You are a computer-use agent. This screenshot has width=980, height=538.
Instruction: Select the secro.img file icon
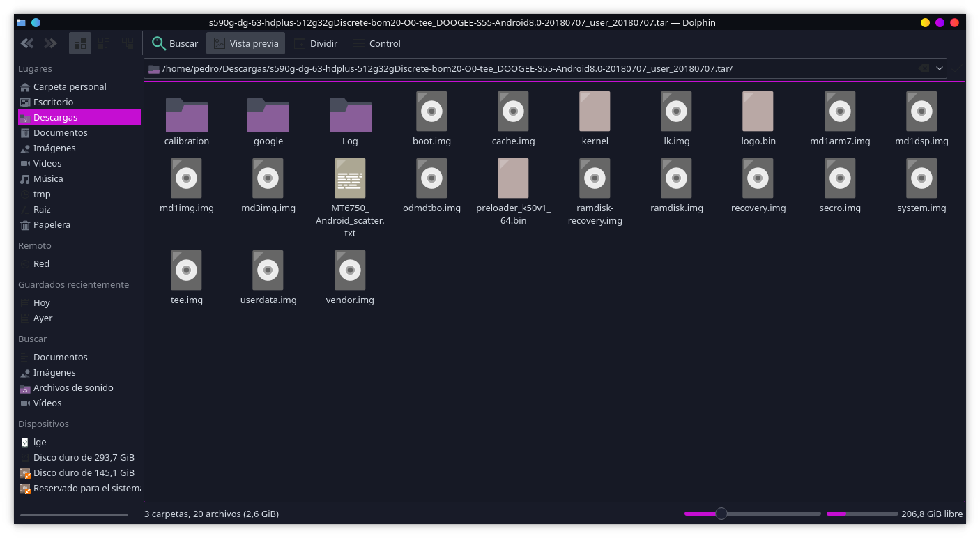point(840,178)
